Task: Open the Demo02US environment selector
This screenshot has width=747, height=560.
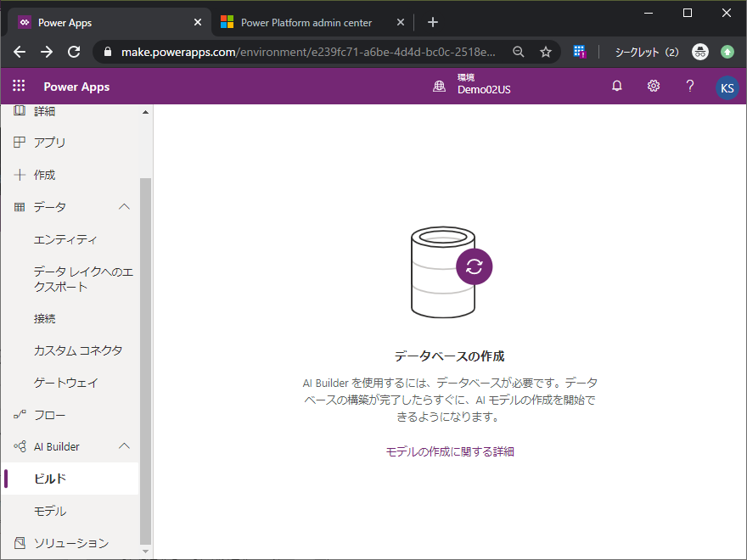Action: (x=484, y=89)
